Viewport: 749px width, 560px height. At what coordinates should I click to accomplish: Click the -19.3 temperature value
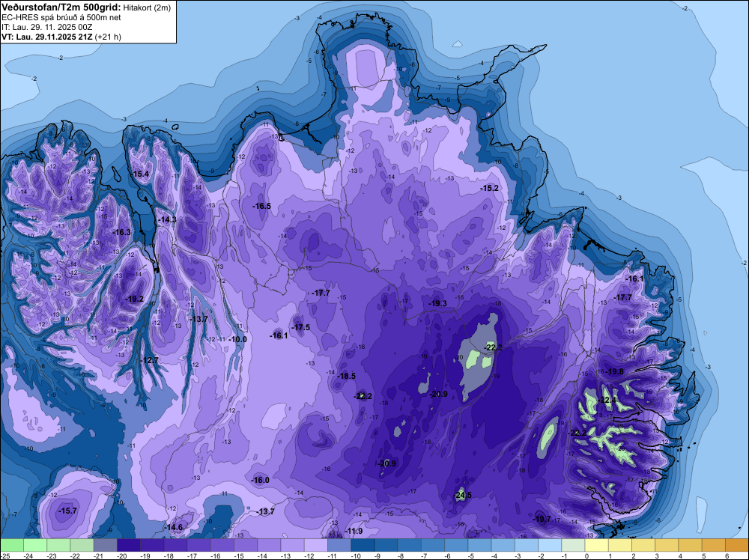(437, 303)
